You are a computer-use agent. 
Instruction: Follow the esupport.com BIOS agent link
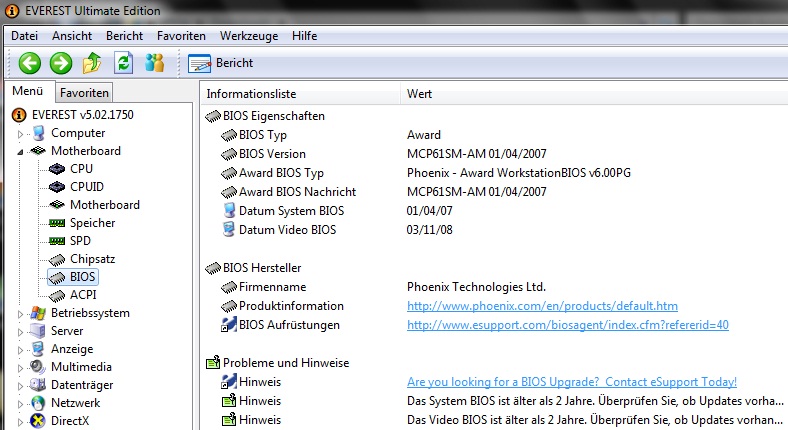coord(568,325)
